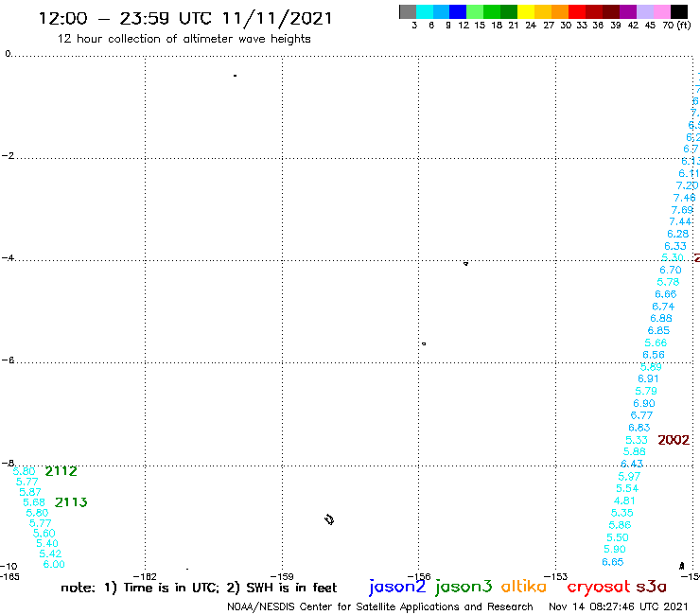This screenshot has height=615, width=700.
Task: Click the 5.68 wave height value
Action: (34, 502)
